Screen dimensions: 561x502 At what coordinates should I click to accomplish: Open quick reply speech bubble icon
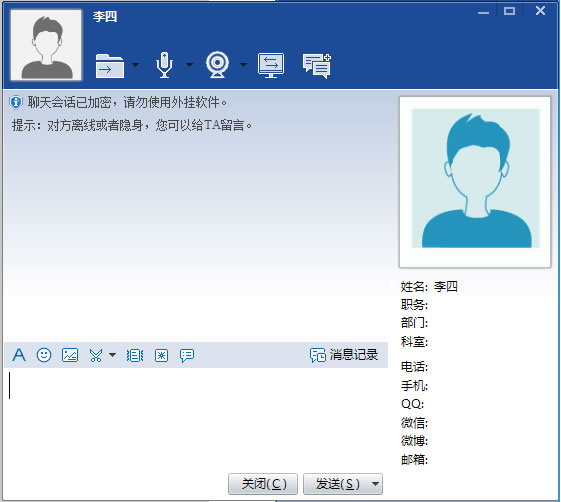click(187, 356)
